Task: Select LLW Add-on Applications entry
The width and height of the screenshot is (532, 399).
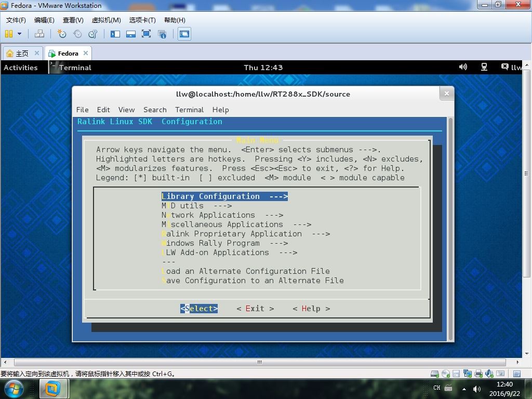Action: click(x=230, y=252)
